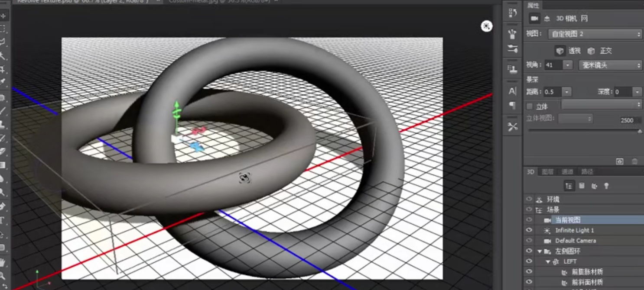Open the 深度 depth dropdown arrow

(x=637, y=92)
